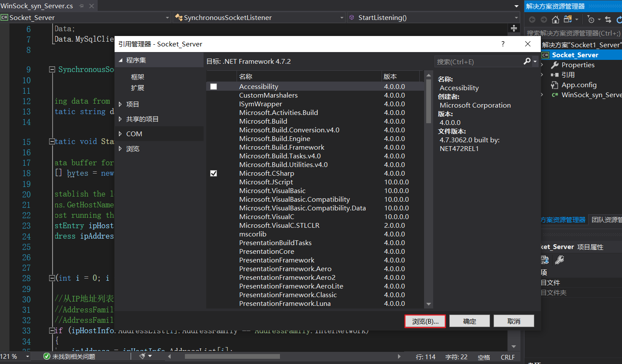Click the method icon before StartListening() combo
Image resolution: width=622 pixels, height=364 pixels.
pos(352,18)
